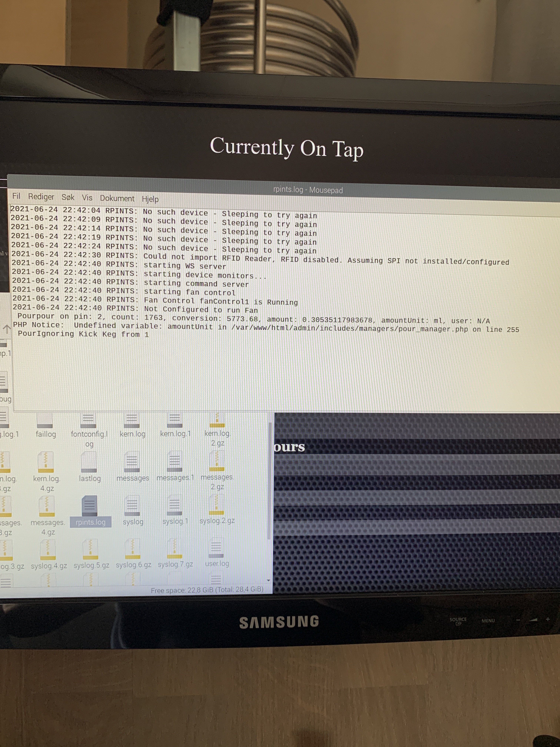The image size is (560, 747).
Task: Click the 'starting device monitors...' log line
Action: tap(139, 274)
